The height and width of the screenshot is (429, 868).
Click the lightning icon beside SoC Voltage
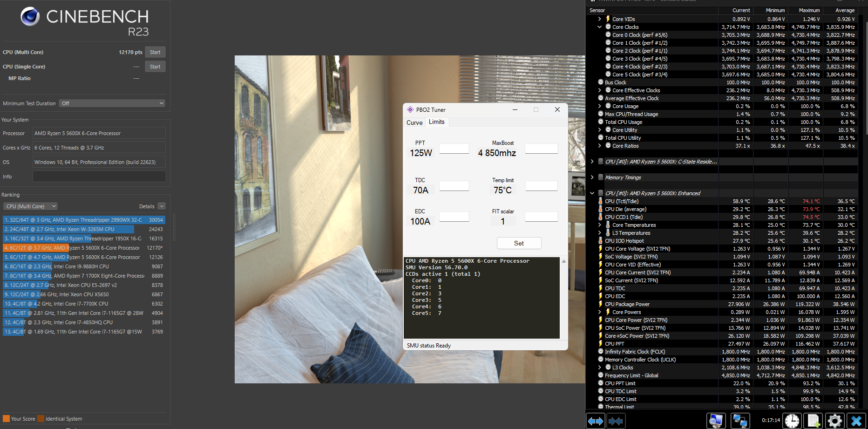pos(601,257)
